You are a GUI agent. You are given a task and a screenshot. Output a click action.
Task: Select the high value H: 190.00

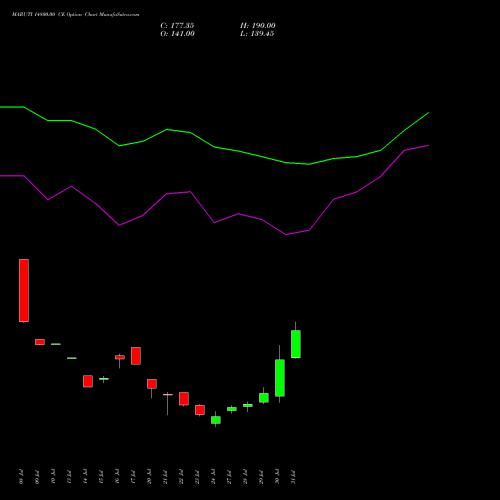[x=258, y=26]
